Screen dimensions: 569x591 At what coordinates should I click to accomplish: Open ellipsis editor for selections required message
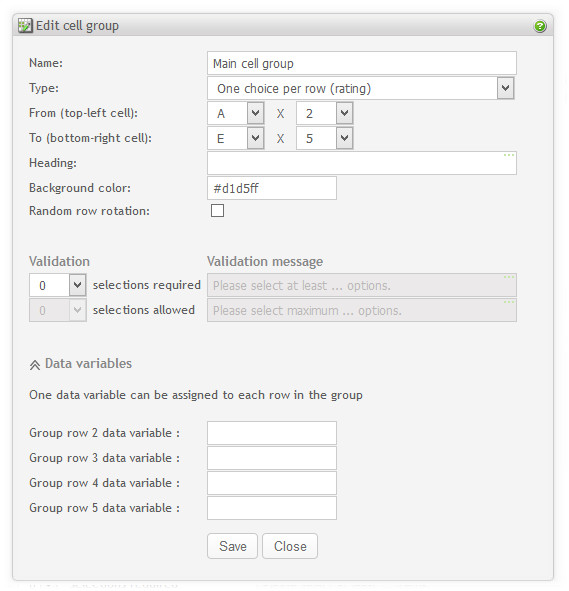(x=509, y=277)
